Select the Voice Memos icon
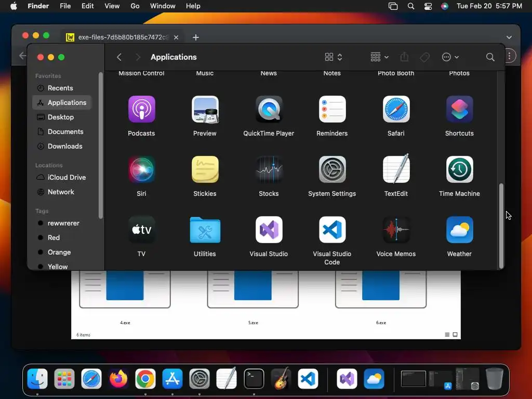The height and width of the screenshot is (399, 532). tap(396, 230)
